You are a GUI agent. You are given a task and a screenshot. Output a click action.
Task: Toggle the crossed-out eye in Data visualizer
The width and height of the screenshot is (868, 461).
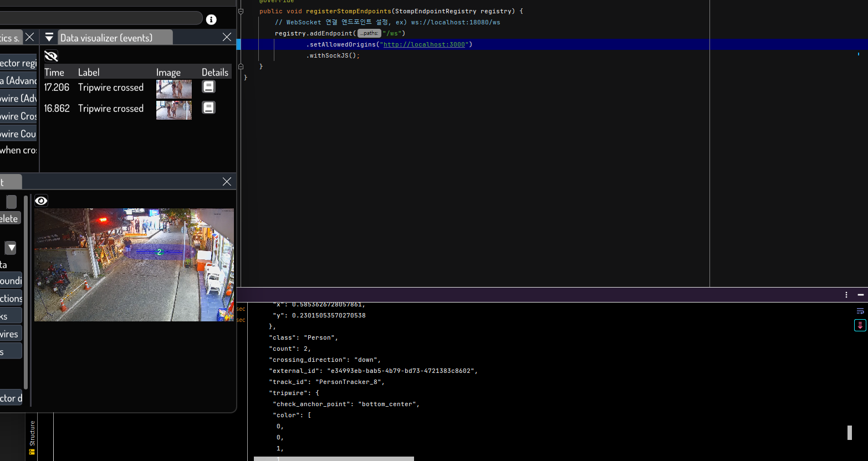(x=51, y=56)
